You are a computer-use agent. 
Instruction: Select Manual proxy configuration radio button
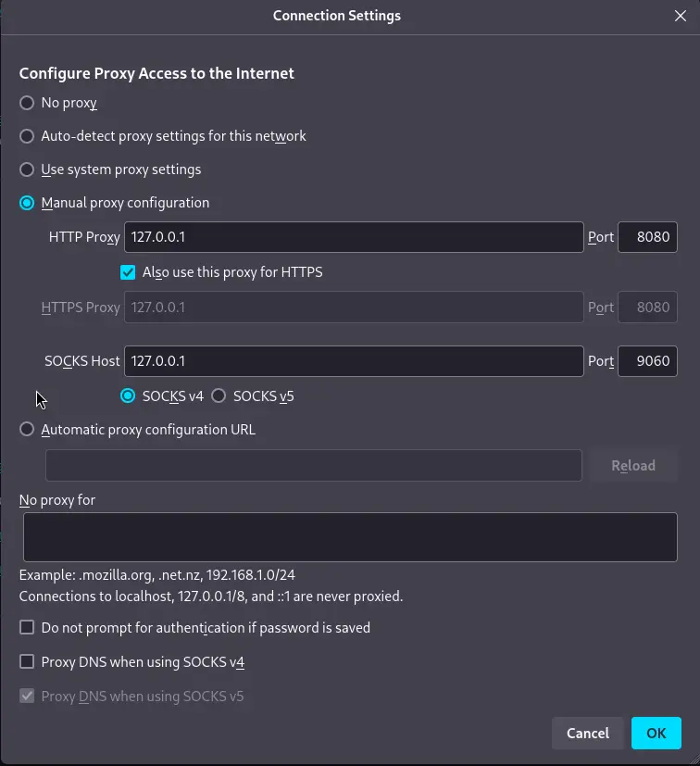point(27,203)
